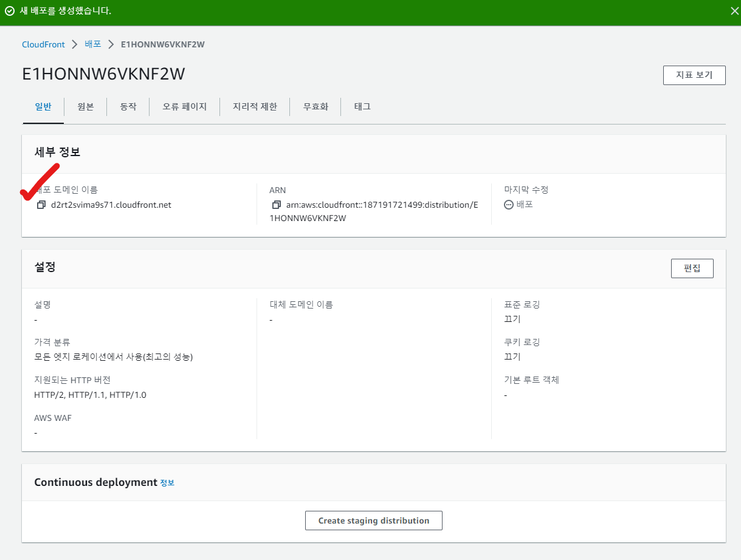The image size is (741, 560).
Task: Select the 일반 tab
Action: 43,107
